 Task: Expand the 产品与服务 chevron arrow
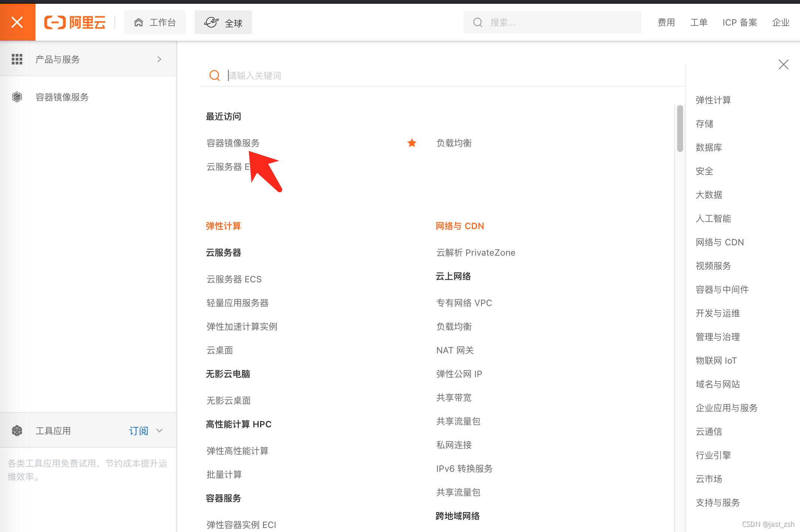click(x=160, y=58)
